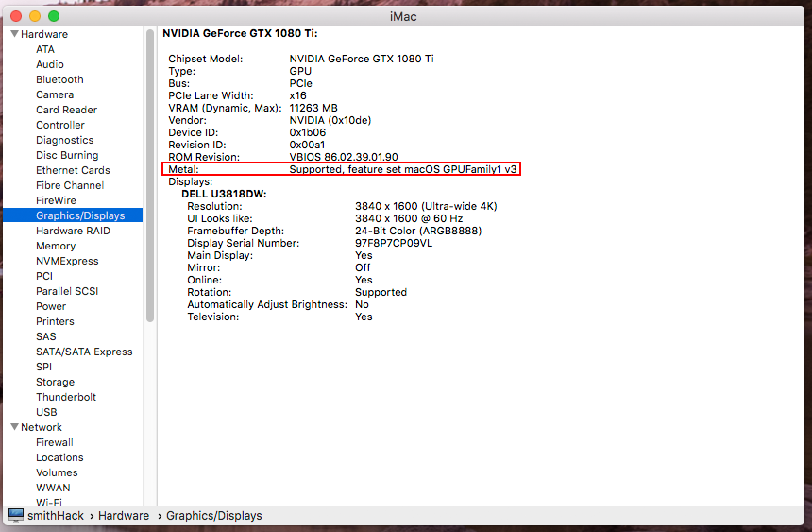This screenshot has height=532, width=812.
Task: Select Controller in the sidebar
Action: coord(60,125)
